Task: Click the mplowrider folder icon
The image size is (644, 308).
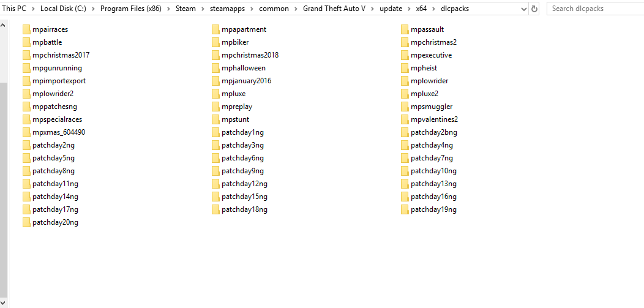Action: pos(405,81)
